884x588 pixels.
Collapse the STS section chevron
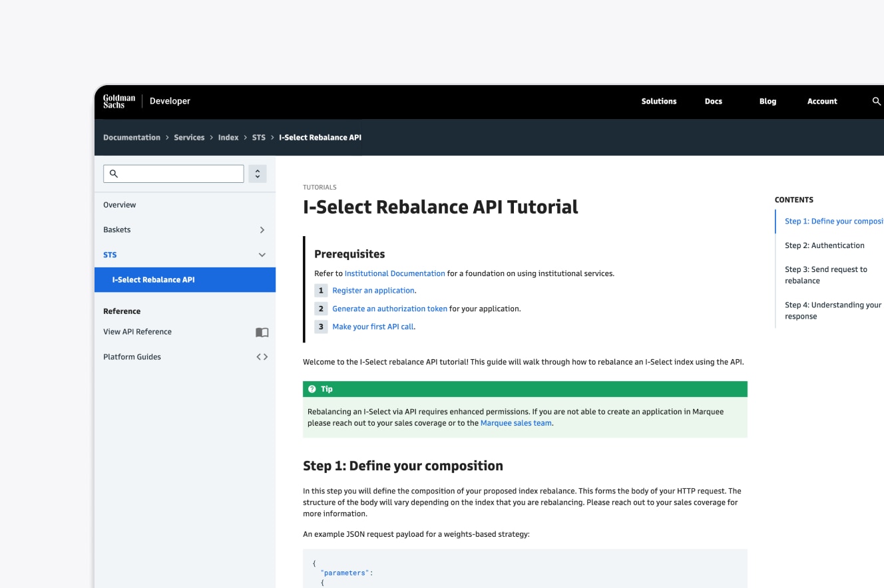(262, 255)
